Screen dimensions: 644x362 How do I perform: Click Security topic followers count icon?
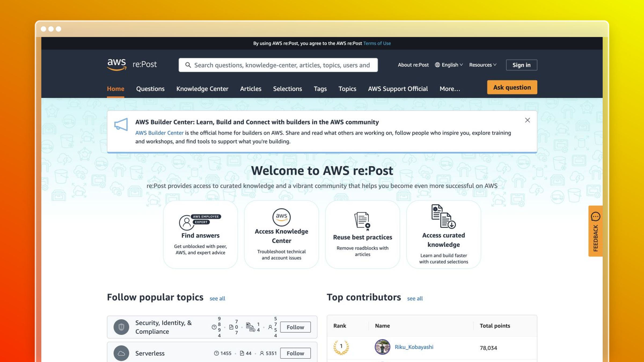pyautogui.click(x=270, y=327)
